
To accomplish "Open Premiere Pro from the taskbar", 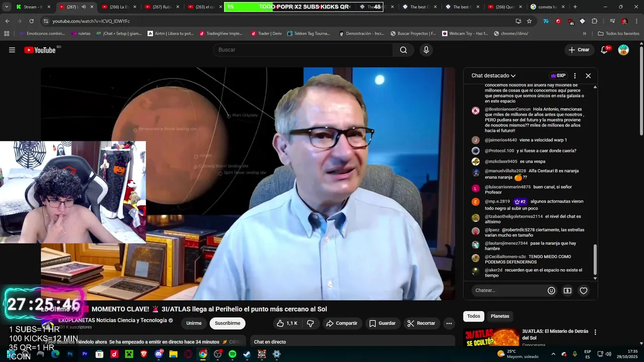I will coord(85,354).
